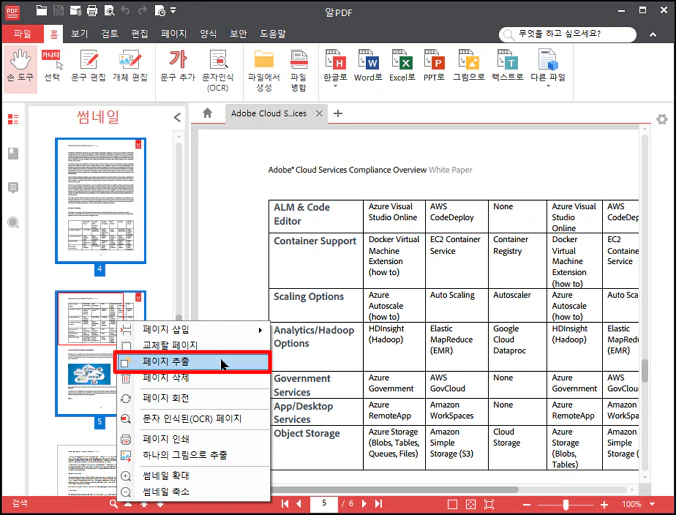Choose 하나의 그림으로 추출 menu item
The height and width of the screenshot is (515, 676).
click(193, 455)
